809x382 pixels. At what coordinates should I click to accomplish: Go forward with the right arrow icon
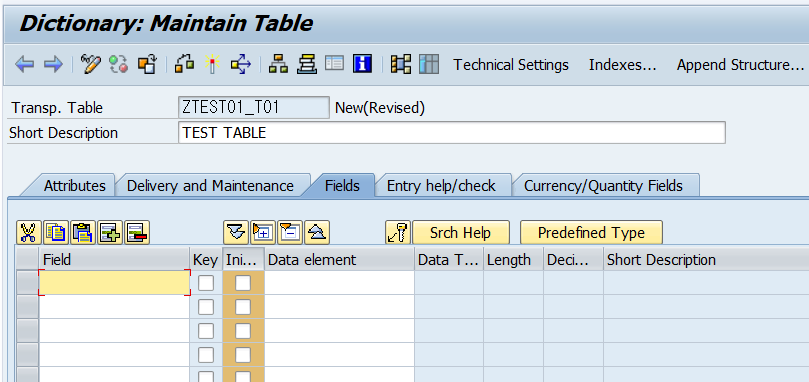coord(53,65)
